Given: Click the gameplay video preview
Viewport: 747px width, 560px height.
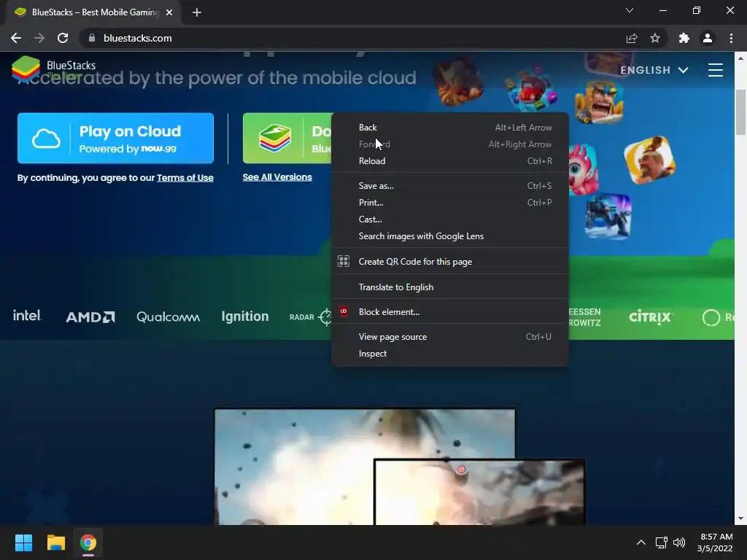Looking at the screenshot, I should pyautogui.click(x=365, y=467).
